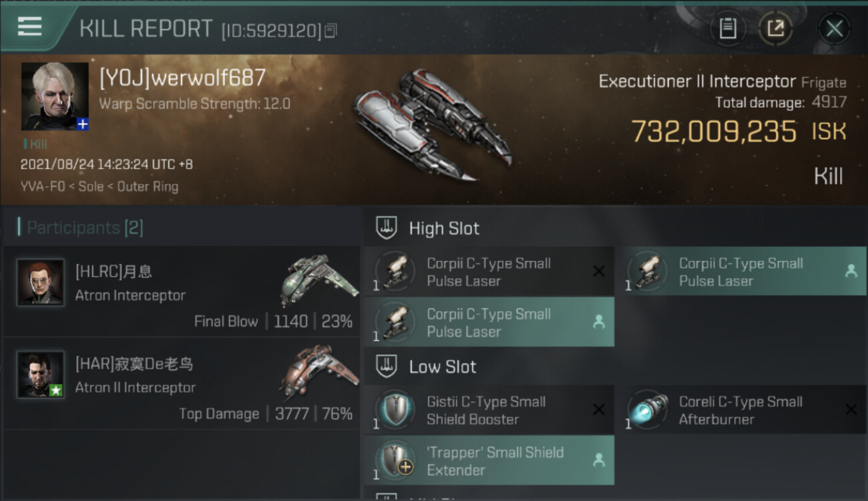This screenshot has width=868, height=501.
Task: Click the YVA-F0 < Sole < Outer Ring location
Action: click(x=99, y=186)
